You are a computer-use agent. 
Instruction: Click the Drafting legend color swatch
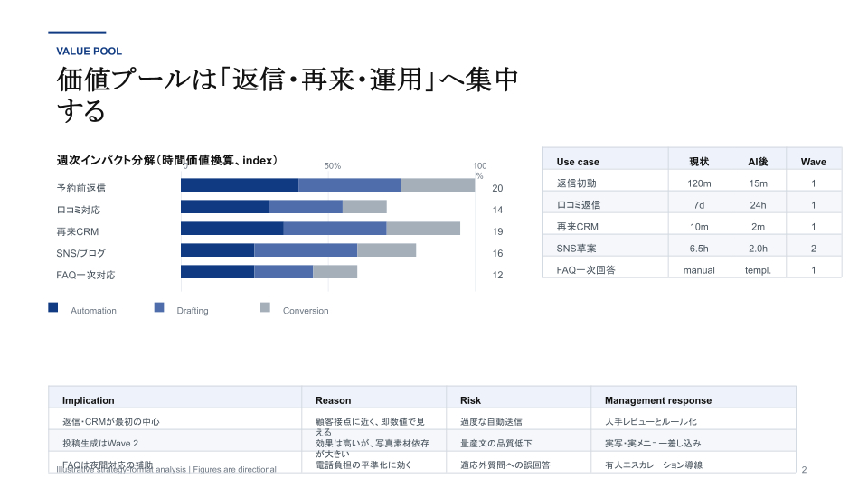point(159,307)
